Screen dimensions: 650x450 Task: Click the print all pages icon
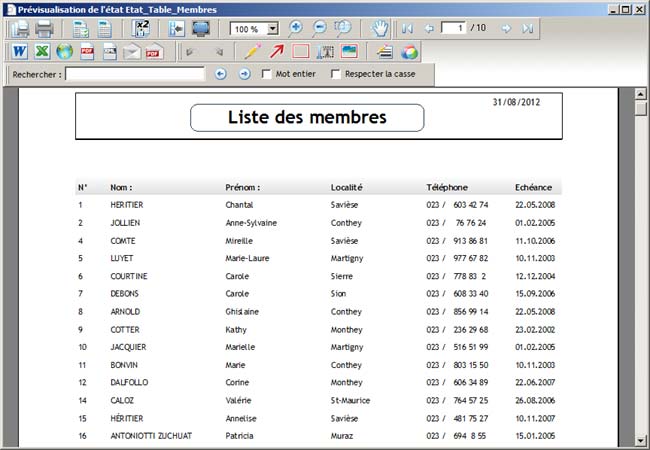tap(20, 29)
